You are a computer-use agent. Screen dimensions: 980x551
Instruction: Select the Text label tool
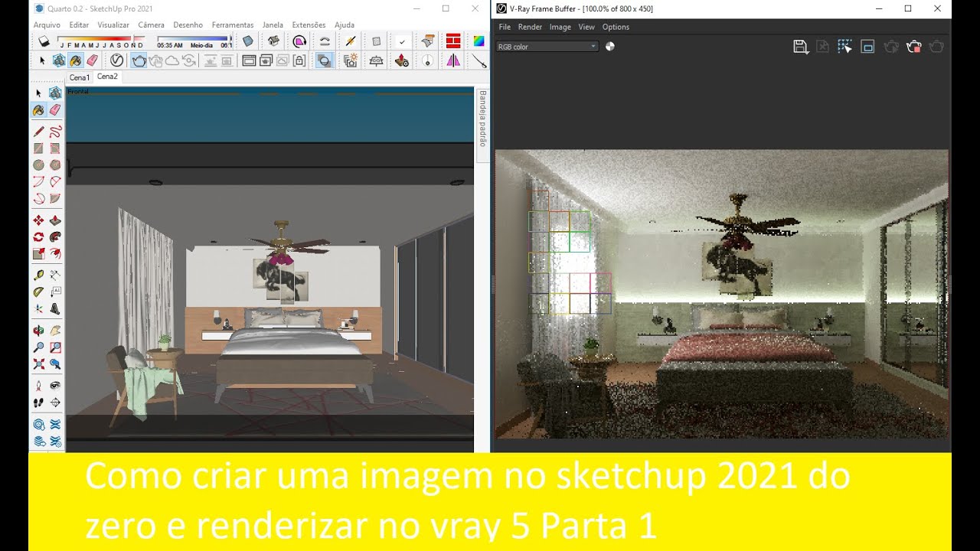click(x=55, y=292)
